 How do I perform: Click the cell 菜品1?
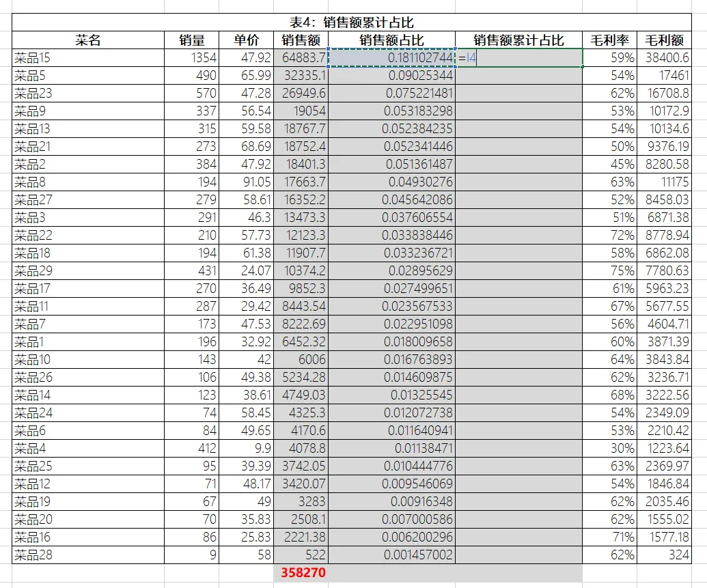click(88, 341)
